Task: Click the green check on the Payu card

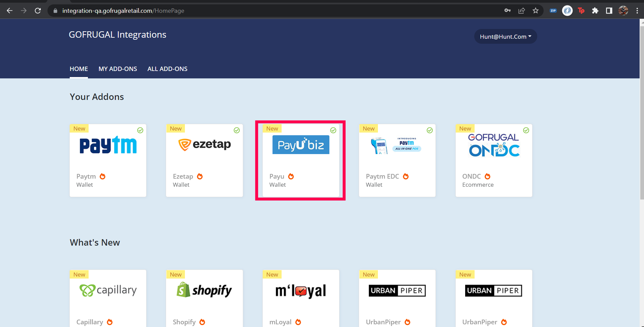Action: point(333,130)
